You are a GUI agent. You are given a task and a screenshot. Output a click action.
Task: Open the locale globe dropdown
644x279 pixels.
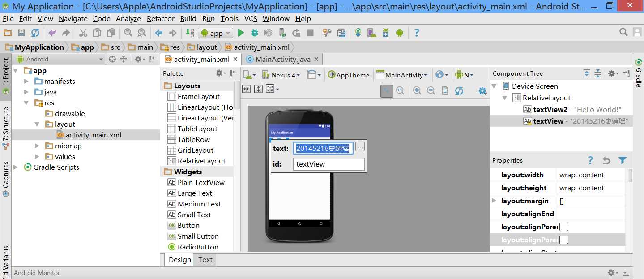[442, 75]
